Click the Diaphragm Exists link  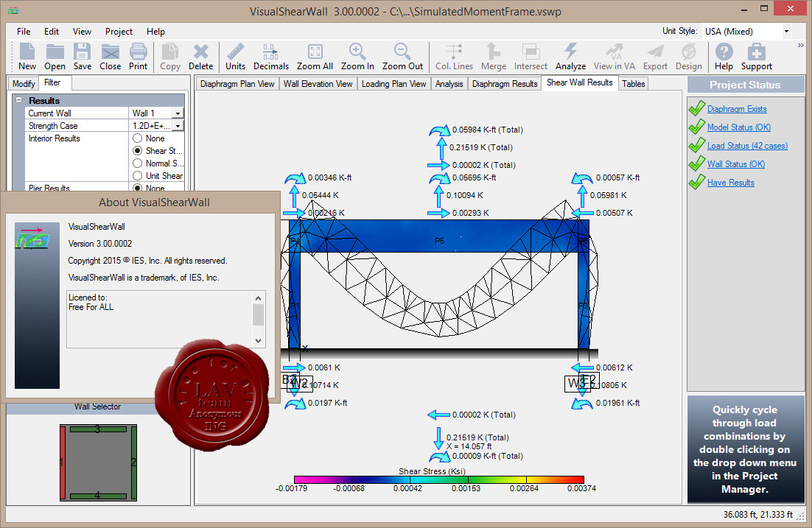point(737,109)
